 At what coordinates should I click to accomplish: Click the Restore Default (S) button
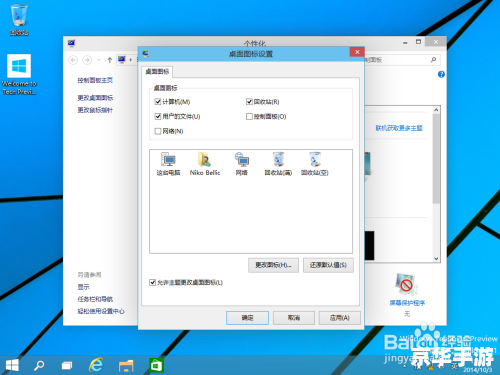click(x=328, y=265)
